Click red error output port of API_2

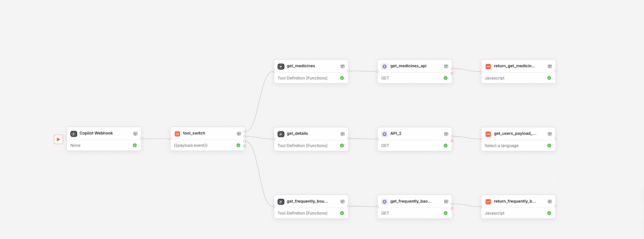point(452,141)
